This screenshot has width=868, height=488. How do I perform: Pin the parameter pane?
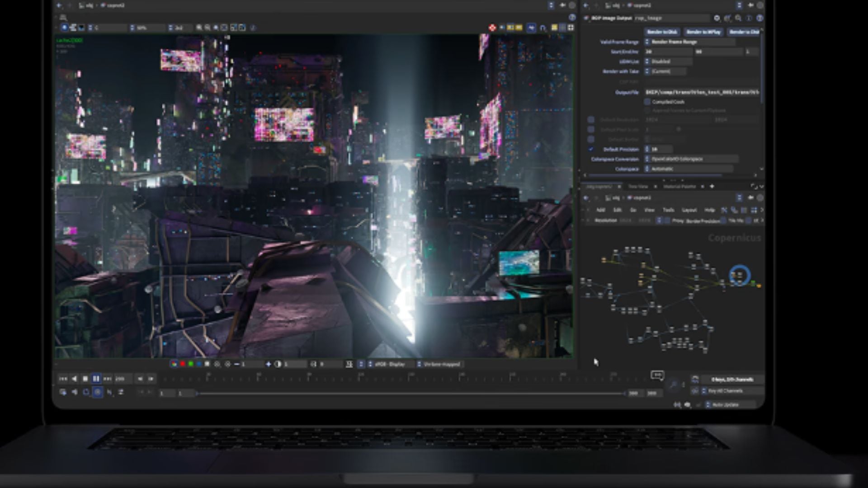(750, 5)
